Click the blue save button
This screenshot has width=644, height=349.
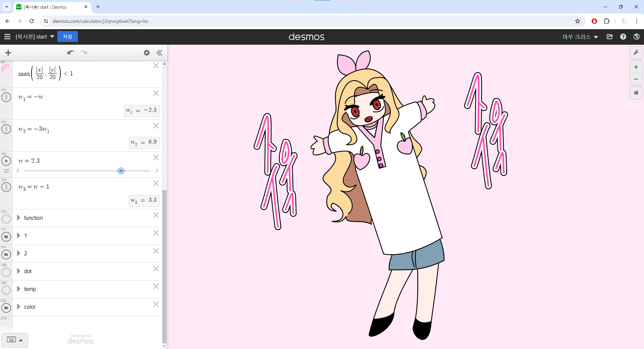coord(67,37)
